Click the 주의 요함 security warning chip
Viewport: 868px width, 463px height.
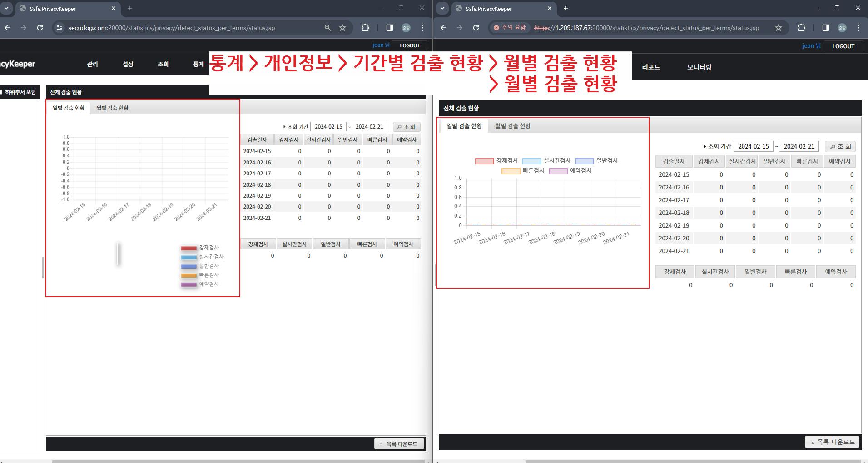(510, 28)
